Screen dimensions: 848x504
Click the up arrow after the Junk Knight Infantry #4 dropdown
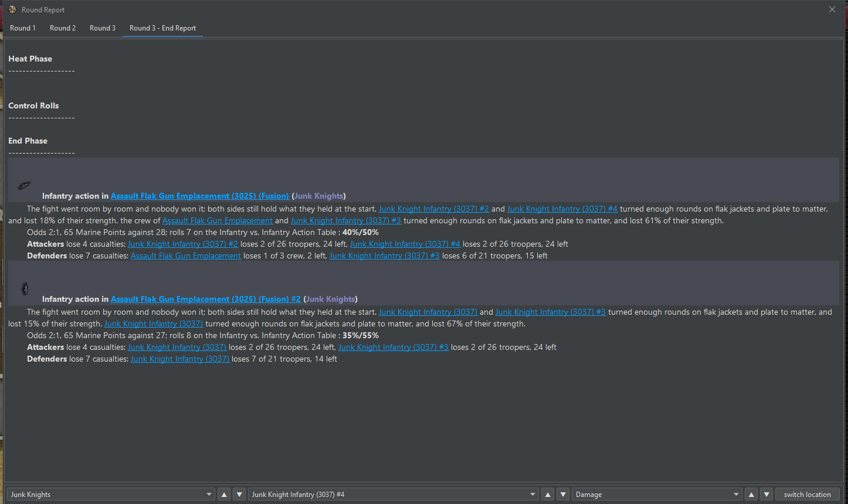[548, 495]
